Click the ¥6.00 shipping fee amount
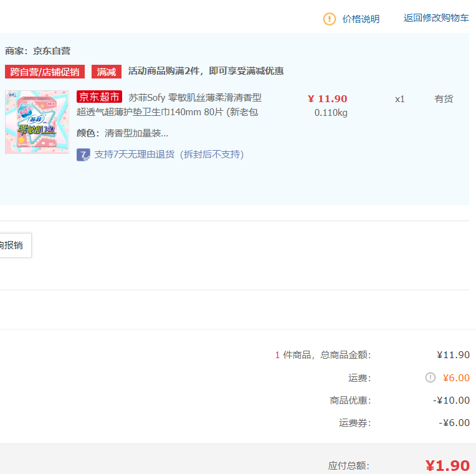The height and width of the screenshot is (474, 476). pyautogui.click(x=456, y=378)
